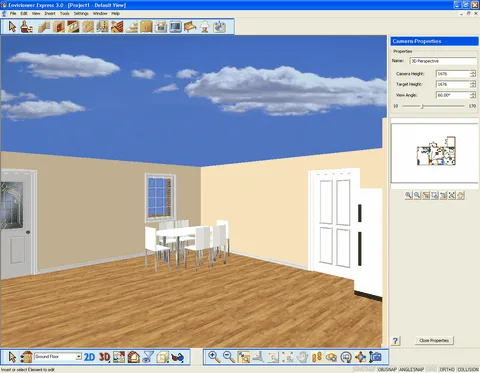The width and height of the screenshot is (480, 373).
Task: Click the Target Height value field
Action: 453,84
